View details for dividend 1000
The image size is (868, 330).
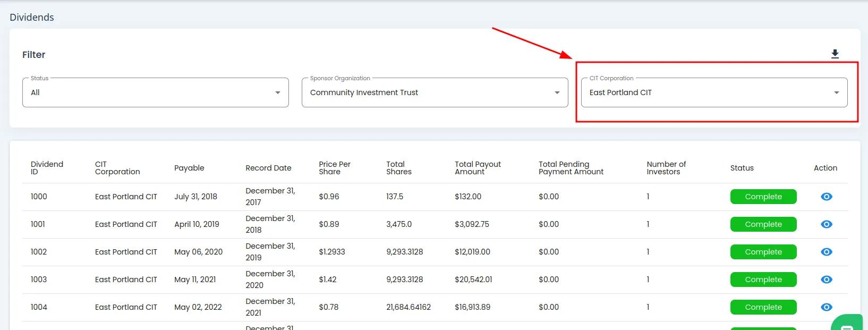tap(826, 197)
